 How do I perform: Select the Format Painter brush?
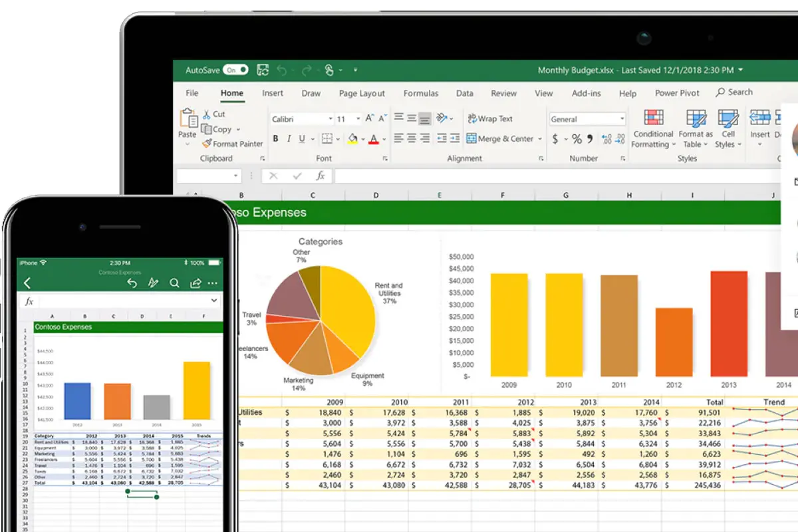(207, 144)
